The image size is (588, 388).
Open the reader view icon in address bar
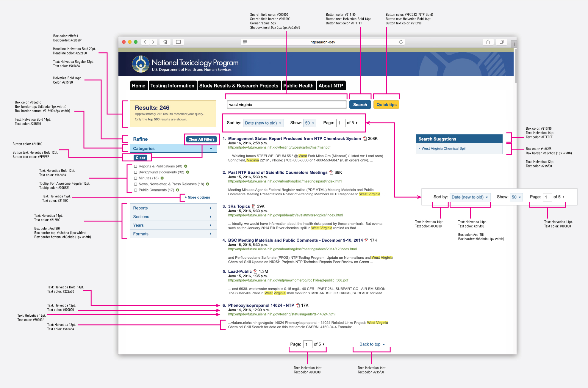coord(245,42)
